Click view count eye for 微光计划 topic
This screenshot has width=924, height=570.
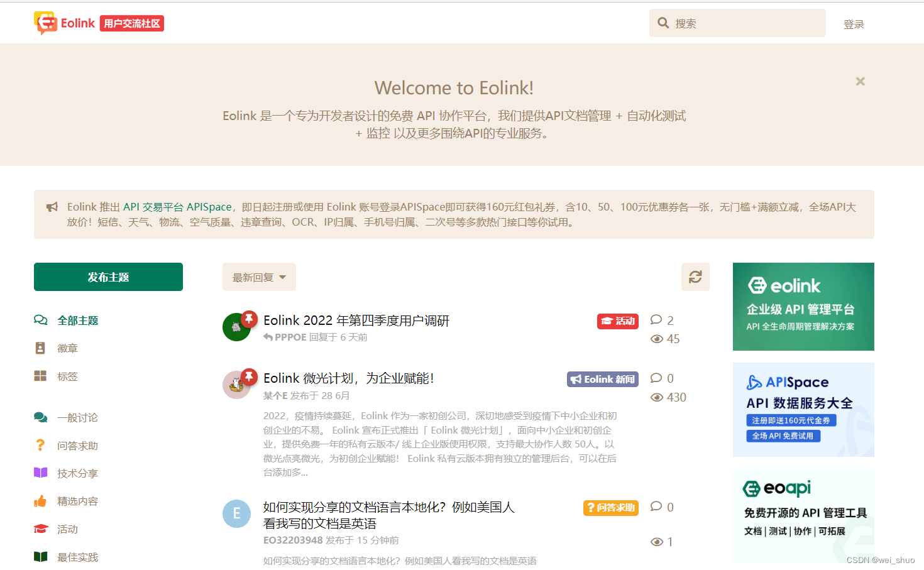pos(657,397)
